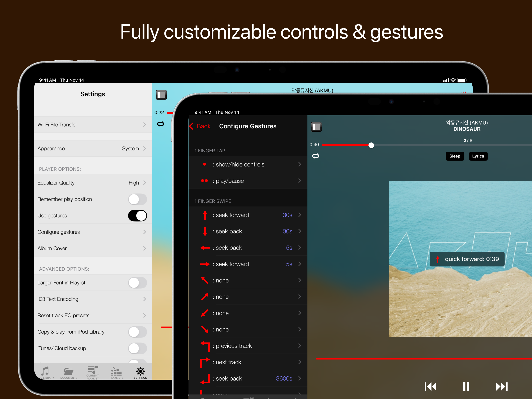The width and height of the screenshot is (532, 399).
Task: Select swipe right arrow icon for 5s forward
Action: coord(205,264)
